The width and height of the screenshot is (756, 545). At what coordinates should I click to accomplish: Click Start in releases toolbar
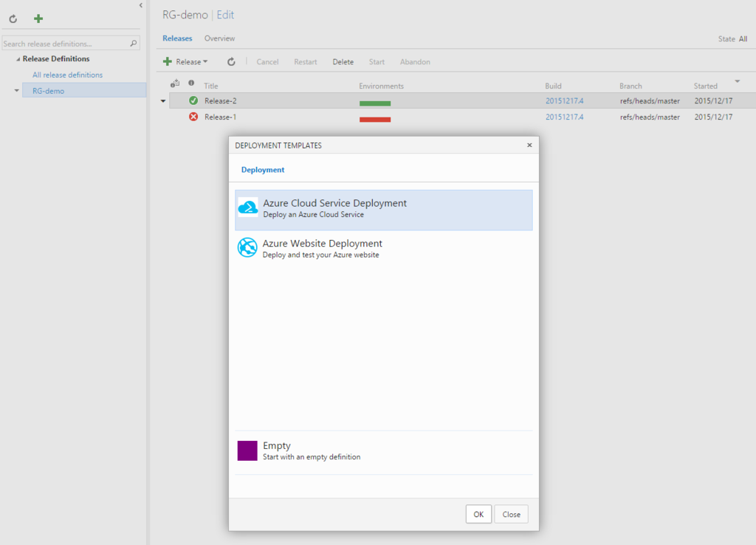[x=377, y=62]
